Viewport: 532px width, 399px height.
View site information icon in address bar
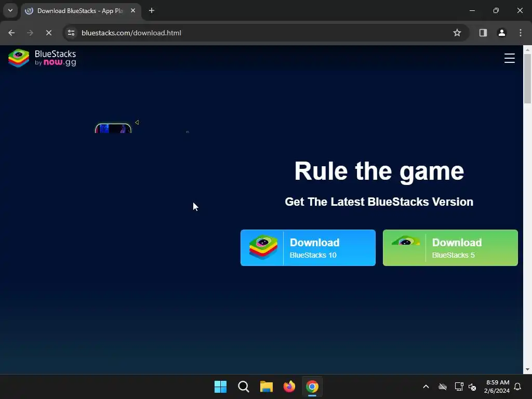point(71,33)
